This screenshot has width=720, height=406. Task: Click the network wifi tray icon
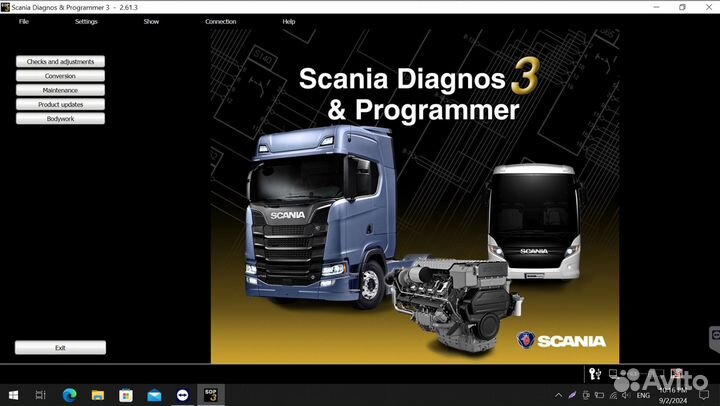tap(613, 395)
